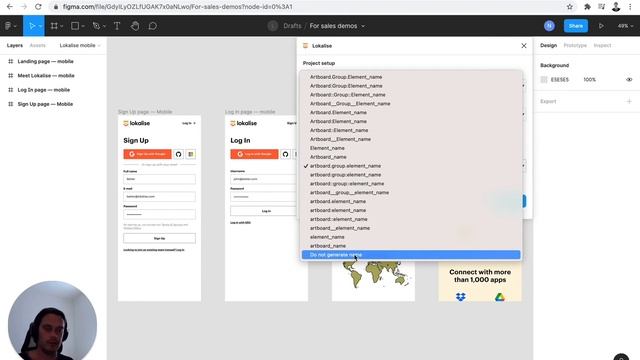Switch to the Layers tab
The height and width of the screenshot is (360, 640).
pos(15,45)
